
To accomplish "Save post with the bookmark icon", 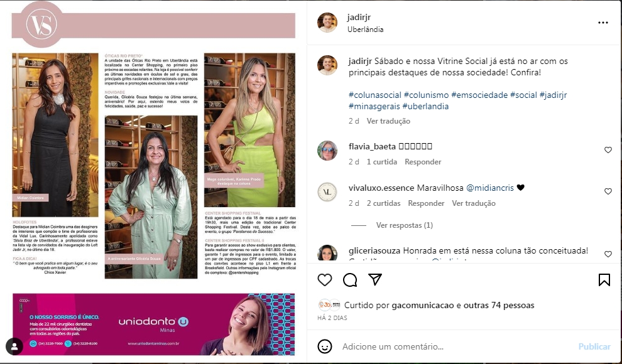I will (x=604, y=280).
